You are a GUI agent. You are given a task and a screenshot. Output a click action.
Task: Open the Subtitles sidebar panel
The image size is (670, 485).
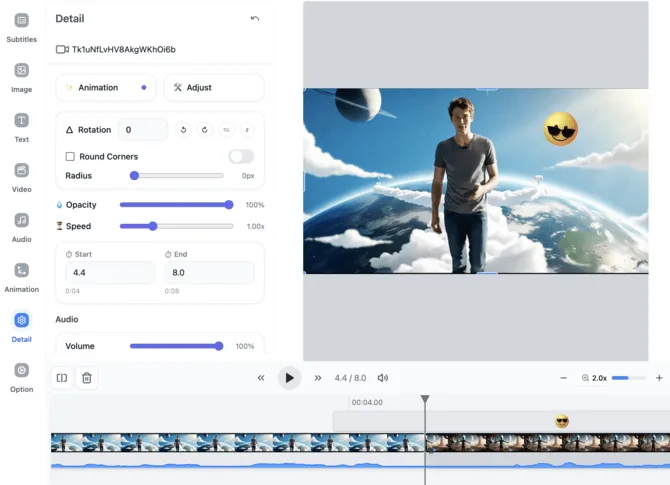[x=21, y=28]
